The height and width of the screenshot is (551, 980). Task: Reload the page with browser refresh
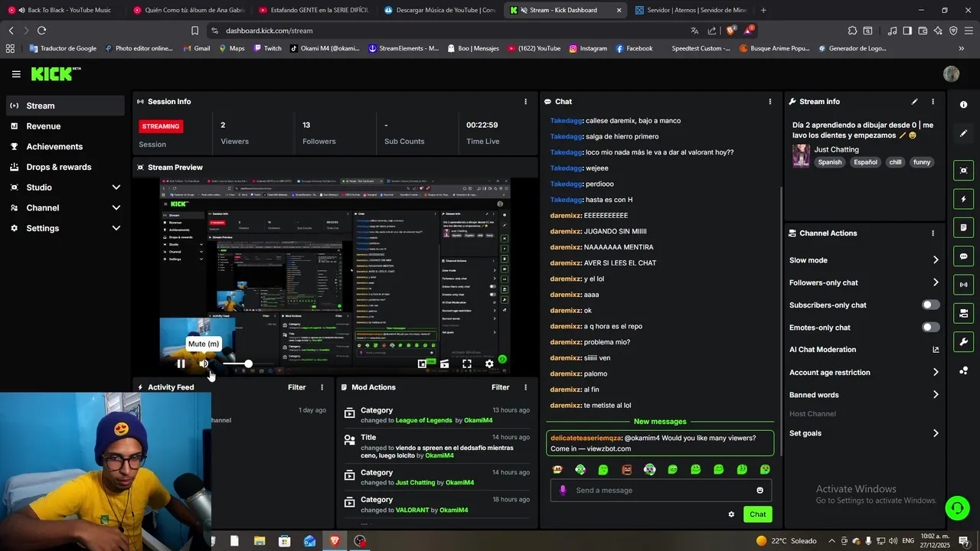41,31
